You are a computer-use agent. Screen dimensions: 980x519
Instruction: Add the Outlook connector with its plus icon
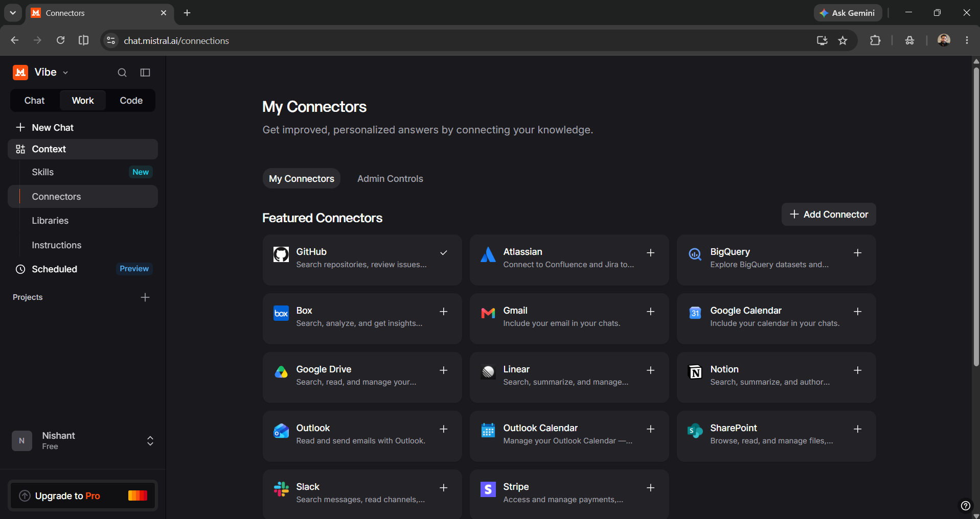click(444, 429)
